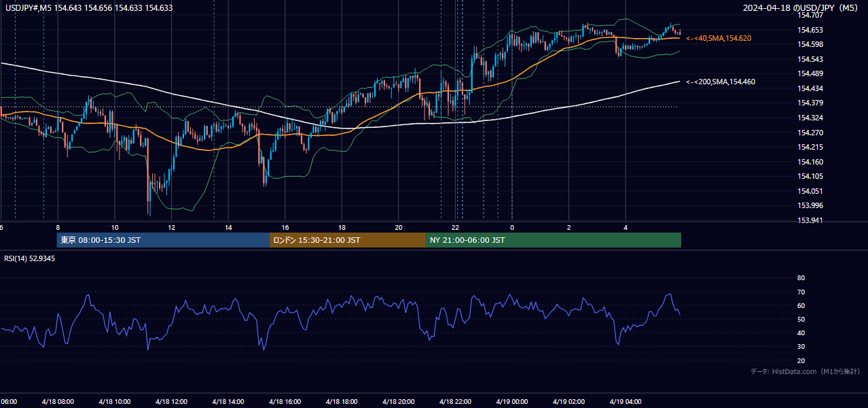Click hour label 14 under price chart

click(228, 228)
